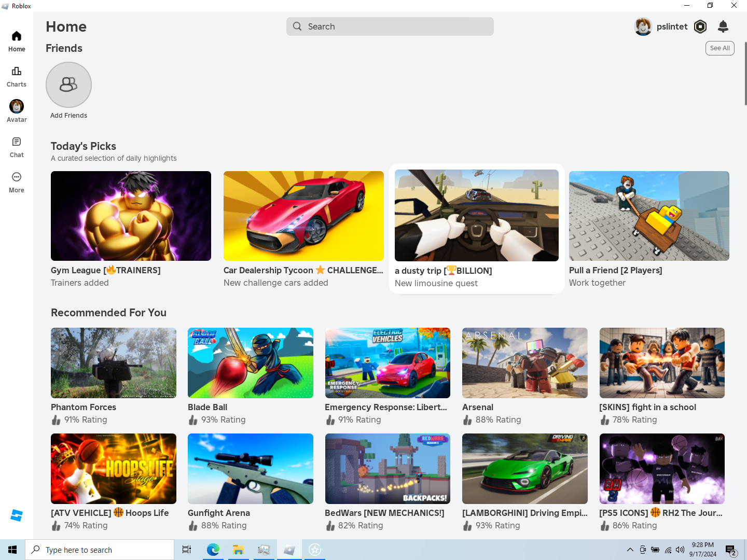Open BedWars game thumbnail
747x560 pixels.
tap(388, 469)
